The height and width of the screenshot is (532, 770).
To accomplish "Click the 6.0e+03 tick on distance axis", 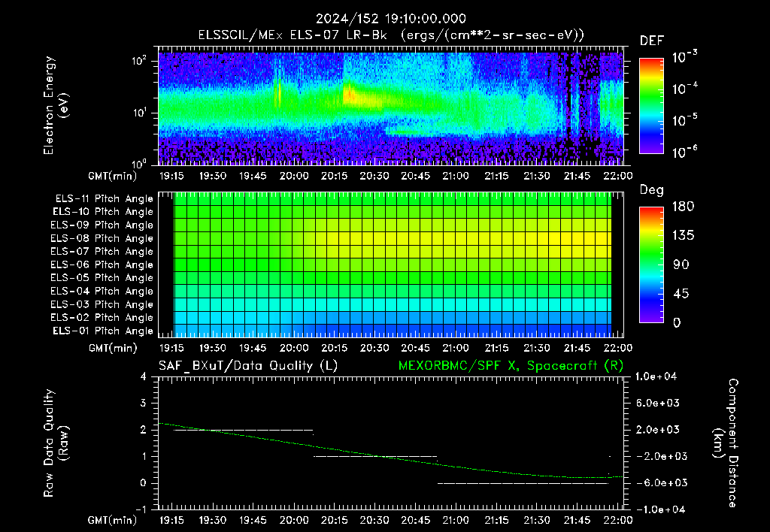I will point(657,403).
